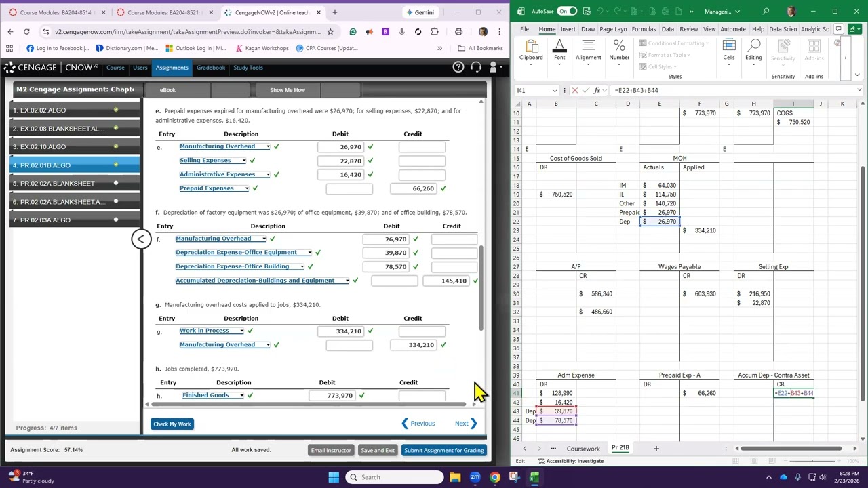
Task: Open Excel Cells group icon
Action: click(728, 50)
